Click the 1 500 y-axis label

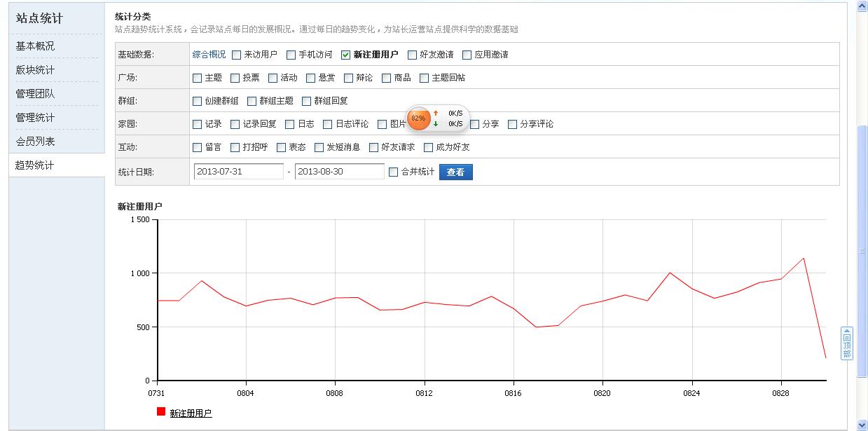point(140,220)
